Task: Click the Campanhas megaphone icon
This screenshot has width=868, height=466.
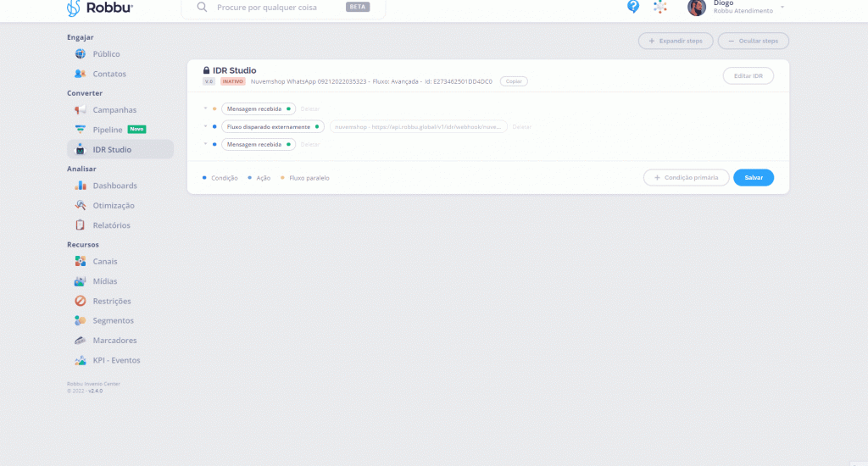Action: [x=81, y=110]
